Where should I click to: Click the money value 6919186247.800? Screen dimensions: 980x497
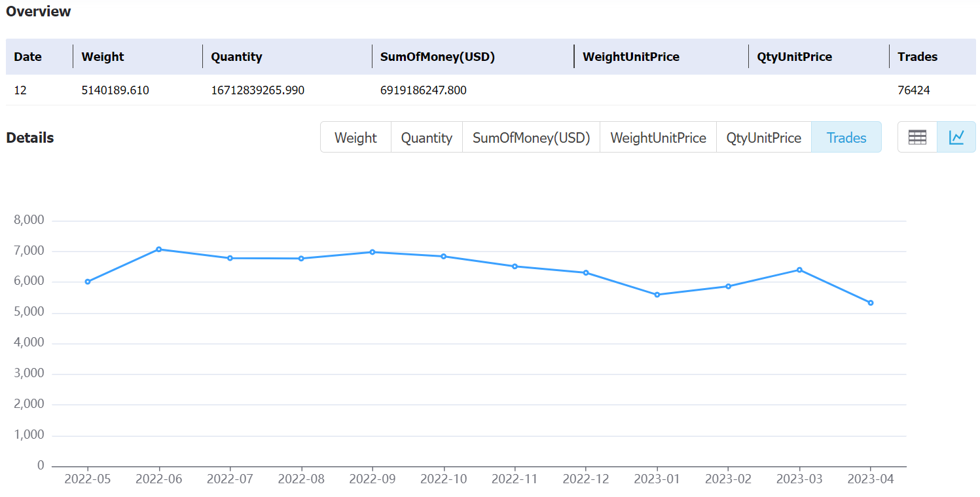click(424, 90)
